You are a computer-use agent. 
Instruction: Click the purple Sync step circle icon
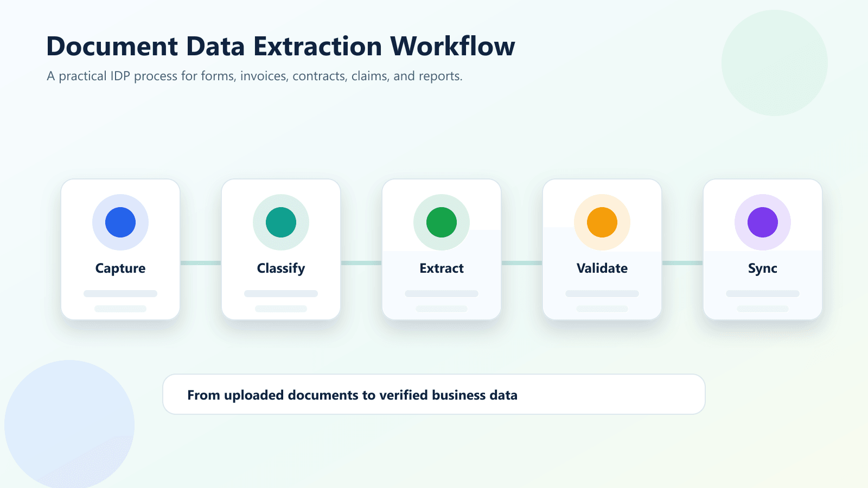(x=763, y=222)
